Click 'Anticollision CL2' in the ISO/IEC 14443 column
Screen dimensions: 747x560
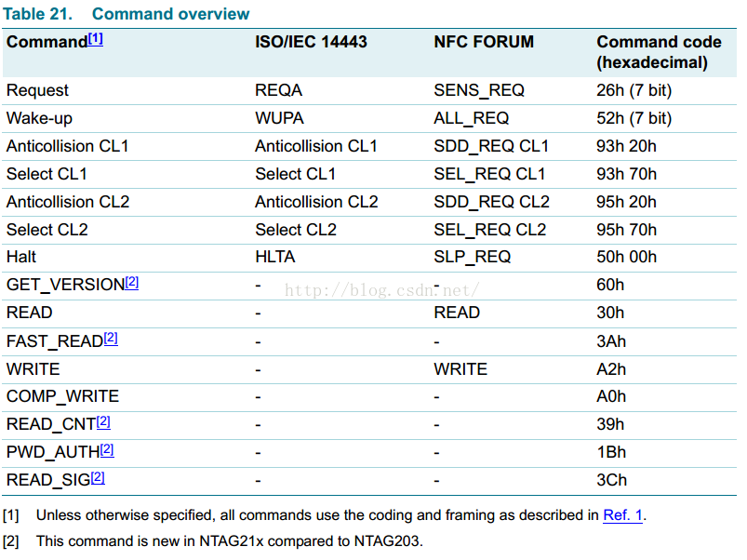(x=316, y=202)
